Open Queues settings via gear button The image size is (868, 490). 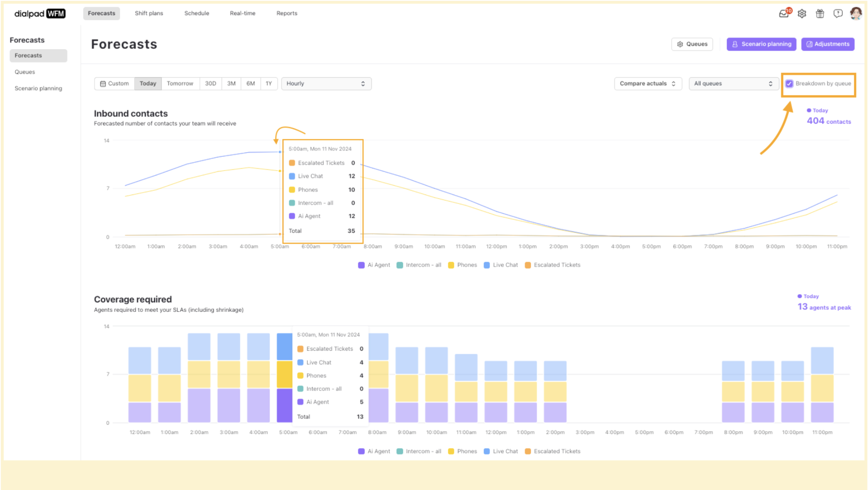pos(692,44)
